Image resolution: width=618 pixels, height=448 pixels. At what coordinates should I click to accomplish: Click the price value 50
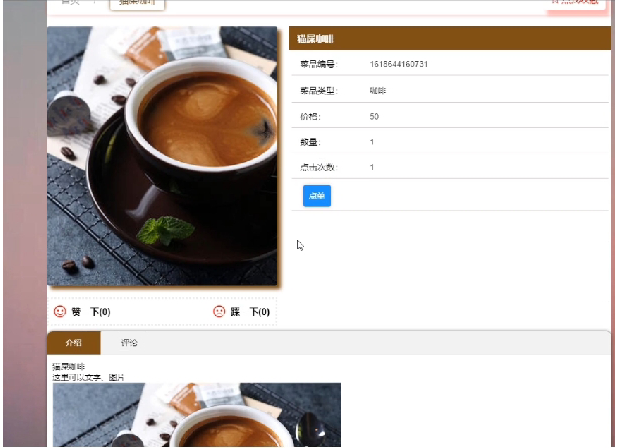pyautogui.click(x=374, y=116)
